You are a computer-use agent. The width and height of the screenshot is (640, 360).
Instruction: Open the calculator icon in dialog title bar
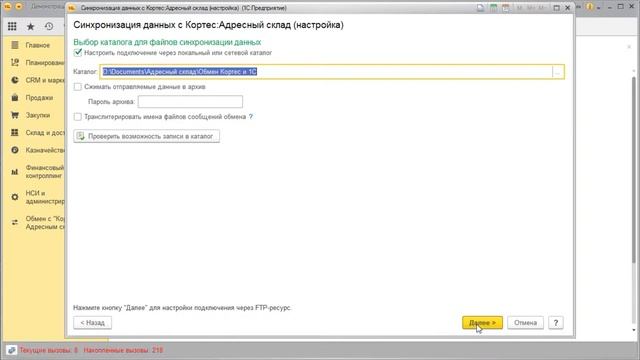pos(493,8)
